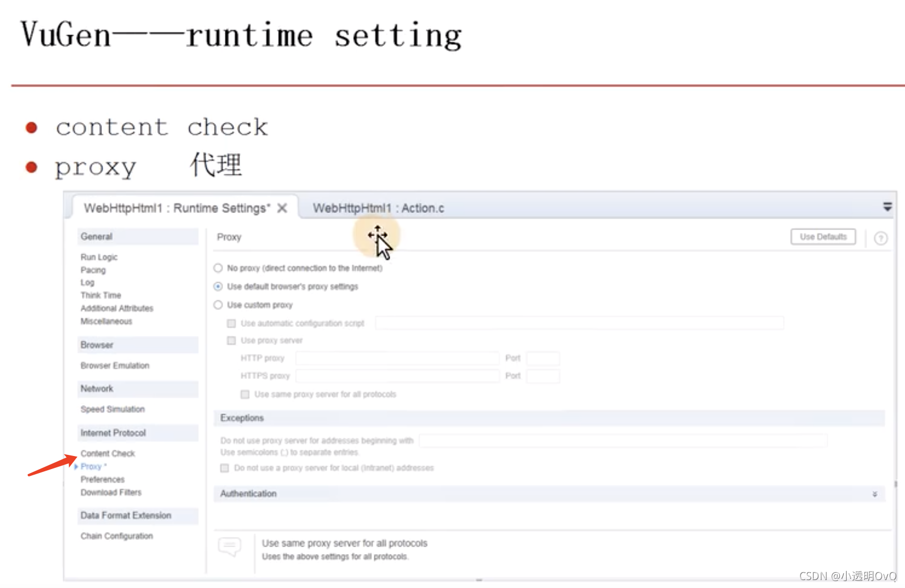Open the tab list dropdown arrow
The image size is (905, 588).
887,207
